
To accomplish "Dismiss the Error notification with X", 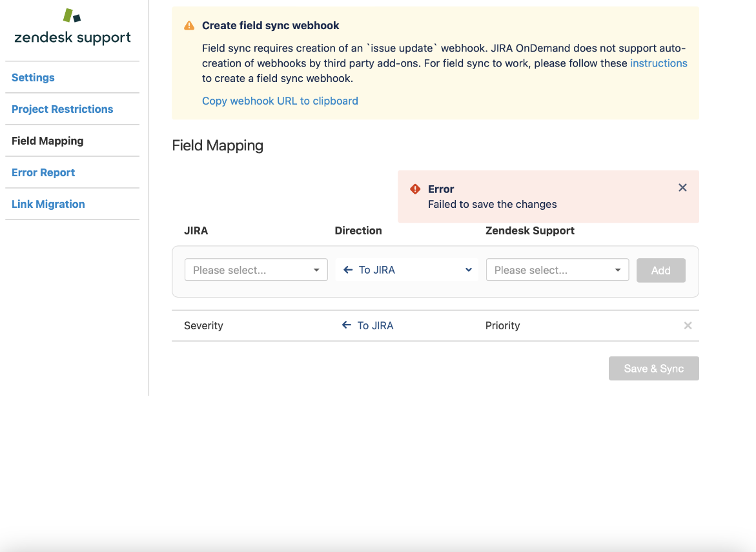I will 682,187.
